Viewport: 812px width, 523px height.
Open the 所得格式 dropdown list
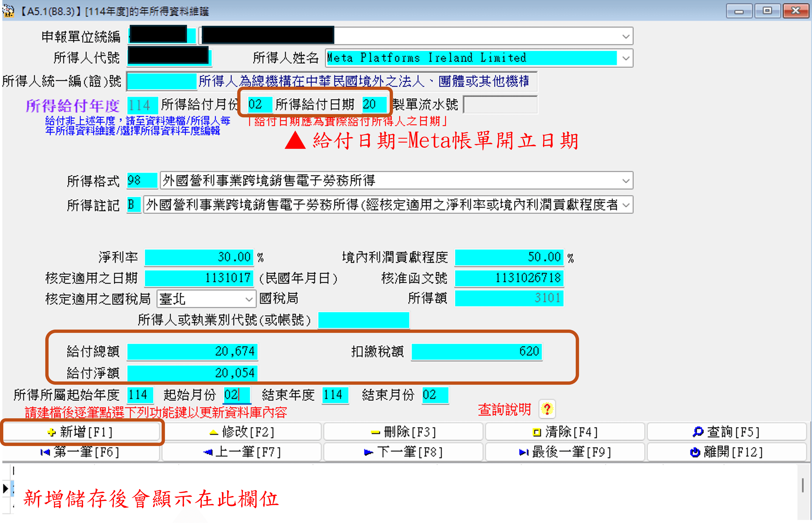click(626, 181)
